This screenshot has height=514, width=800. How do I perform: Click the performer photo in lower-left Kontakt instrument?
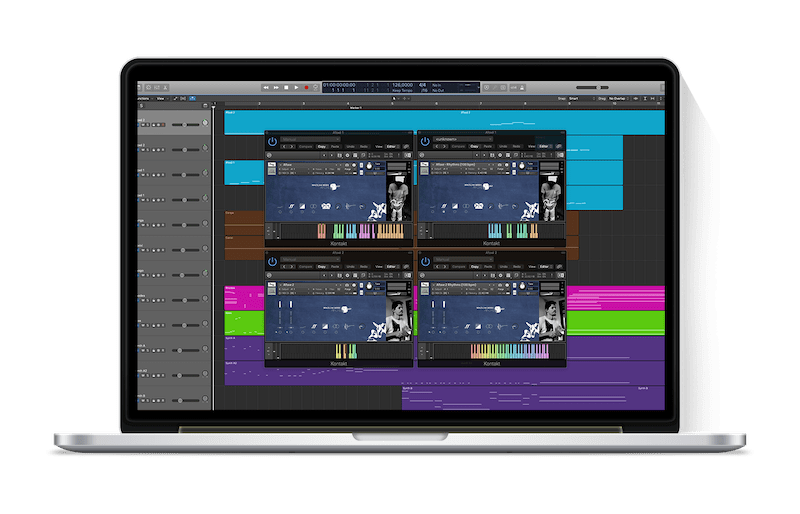click(399, 320)
